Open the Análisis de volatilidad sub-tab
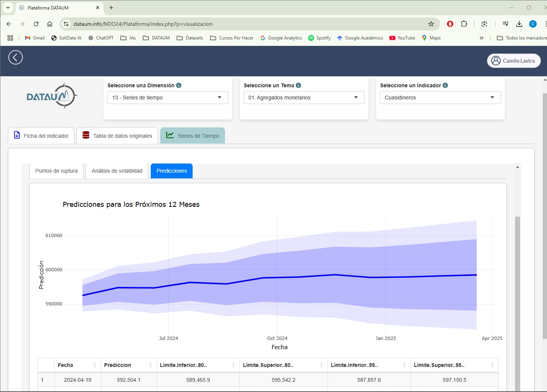Image resolution: width=547 pixels, height=392 pixels. coord(117,171)
